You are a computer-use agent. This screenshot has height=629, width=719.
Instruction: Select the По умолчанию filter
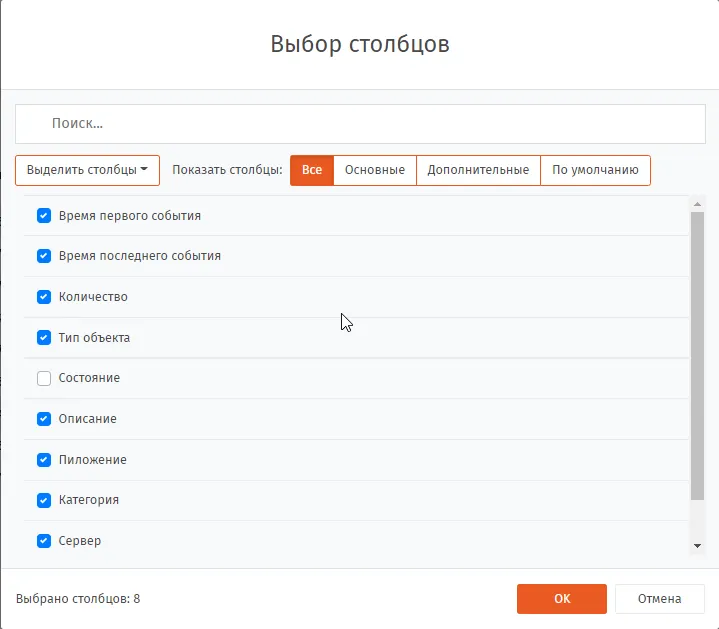(x=595, y=170)
